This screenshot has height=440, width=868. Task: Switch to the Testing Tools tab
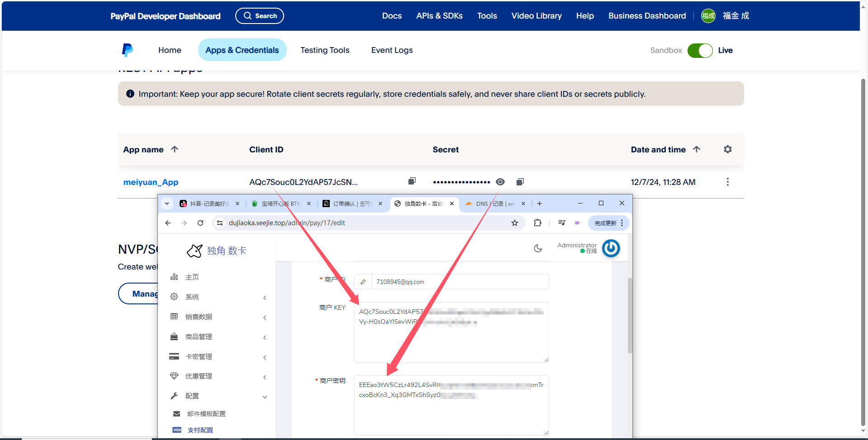pyautogui.click(x=325, y=50)
